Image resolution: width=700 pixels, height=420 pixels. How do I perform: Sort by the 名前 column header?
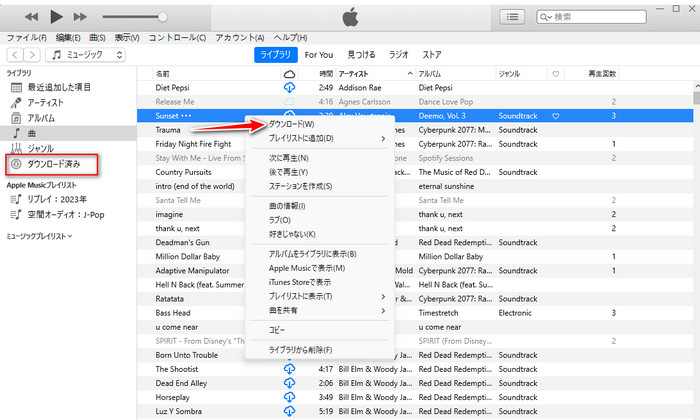(x=217, y=74)
